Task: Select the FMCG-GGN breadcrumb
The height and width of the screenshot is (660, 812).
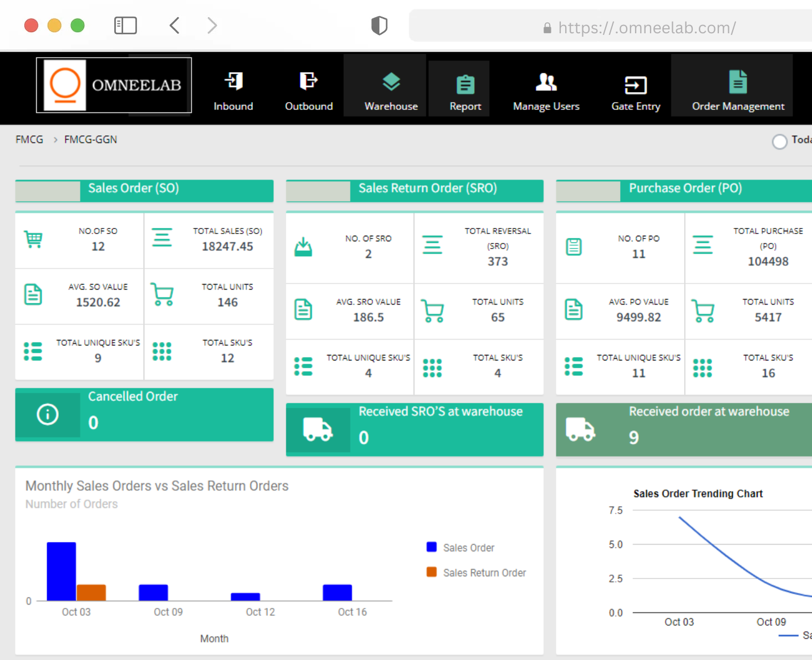Action: [90, 139]
